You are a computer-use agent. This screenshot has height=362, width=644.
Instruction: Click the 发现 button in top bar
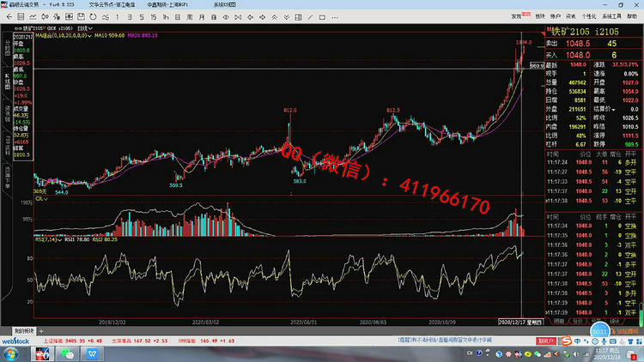(x=517, y=15)
